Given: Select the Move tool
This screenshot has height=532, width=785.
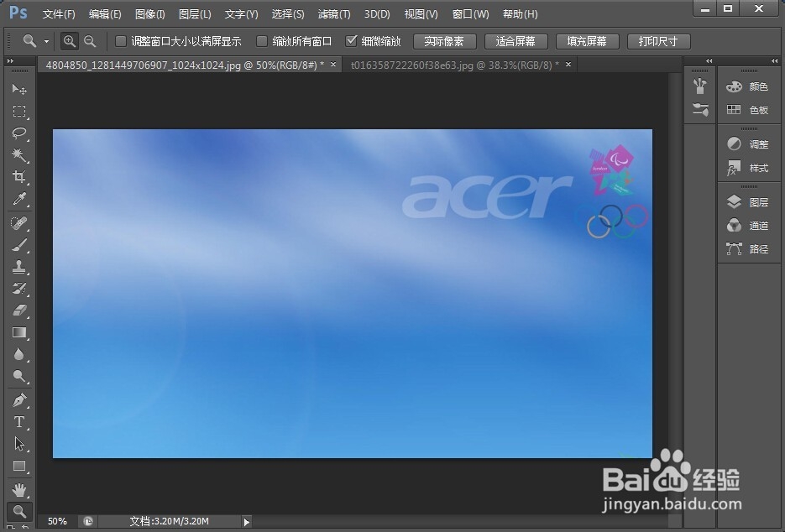Looking at the screenshot, I should click(19, 90).
